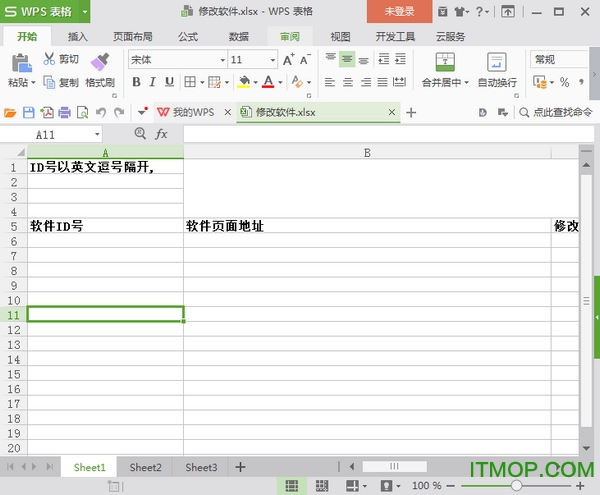Viewport: 600px width, 495px height.
Task: Click Auto Wrap text button
Action: click(497, 70)
